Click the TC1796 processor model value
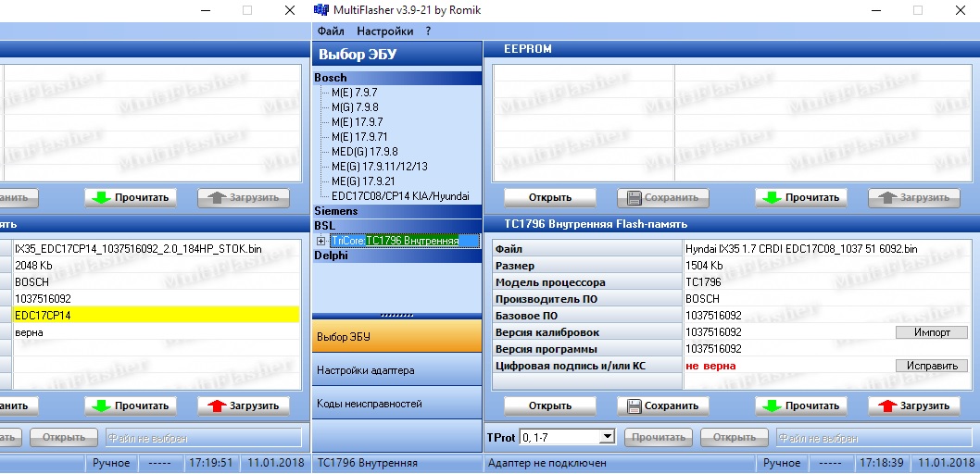This screenshot has width=980, height=474. pos(703,282)
